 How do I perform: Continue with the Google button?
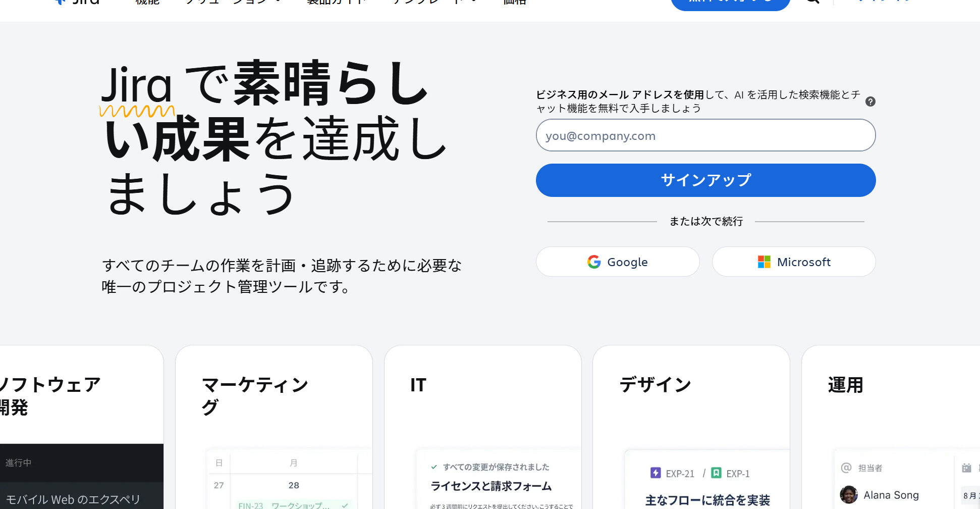[618, 262]
